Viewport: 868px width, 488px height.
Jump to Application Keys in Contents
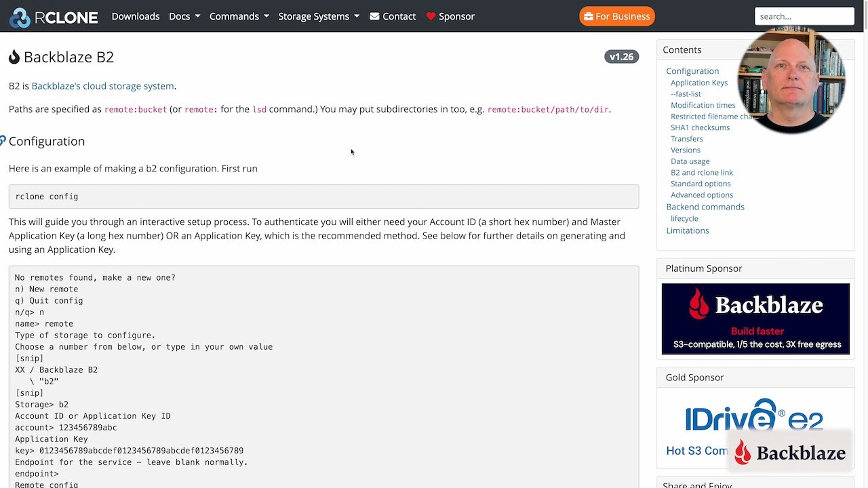(x=698, y=83)
